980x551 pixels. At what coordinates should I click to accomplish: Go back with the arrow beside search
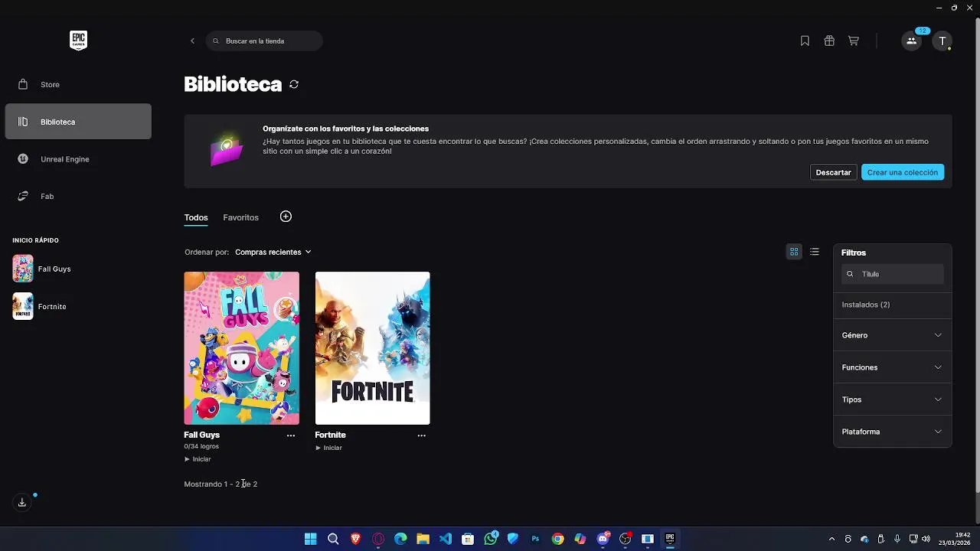click(x=192, y=41)
